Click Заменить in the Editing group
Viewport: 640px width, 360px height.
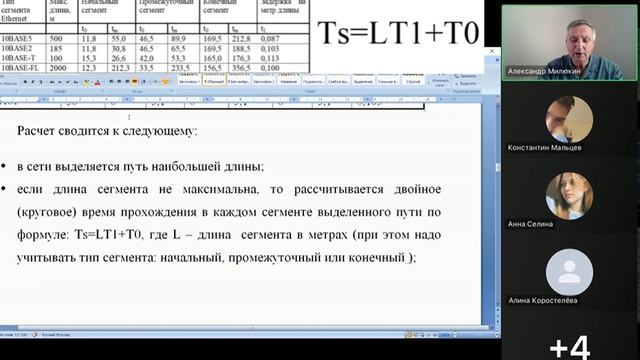click(x=466, y=76)
